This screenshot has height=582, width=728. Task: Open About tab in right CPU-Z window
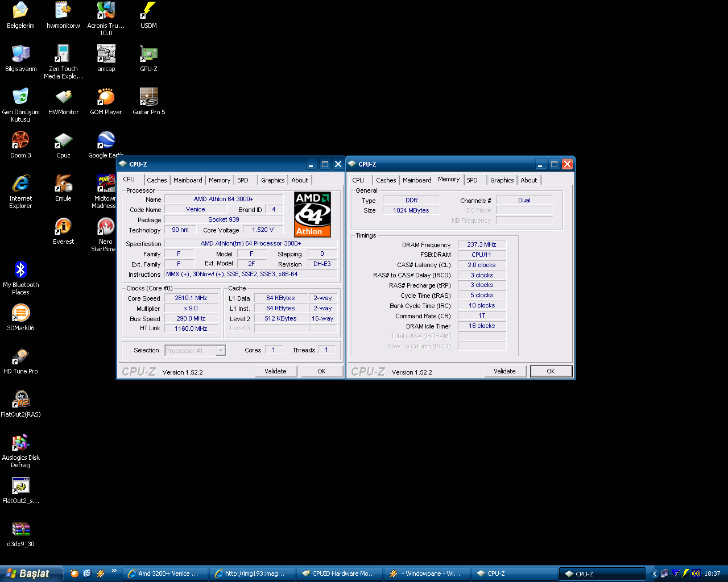[x=529, y=180]
